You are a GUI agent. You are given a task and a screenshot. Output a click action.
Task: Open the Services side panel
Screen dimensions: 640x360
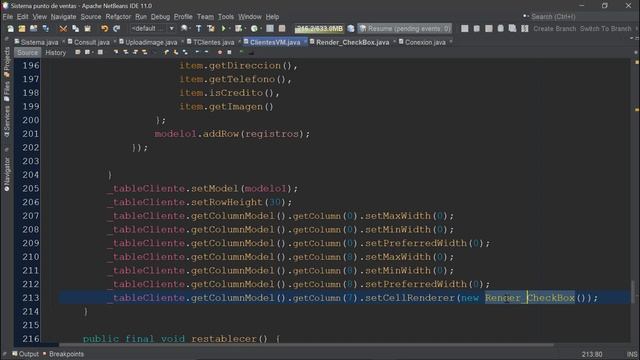point(7,121)
